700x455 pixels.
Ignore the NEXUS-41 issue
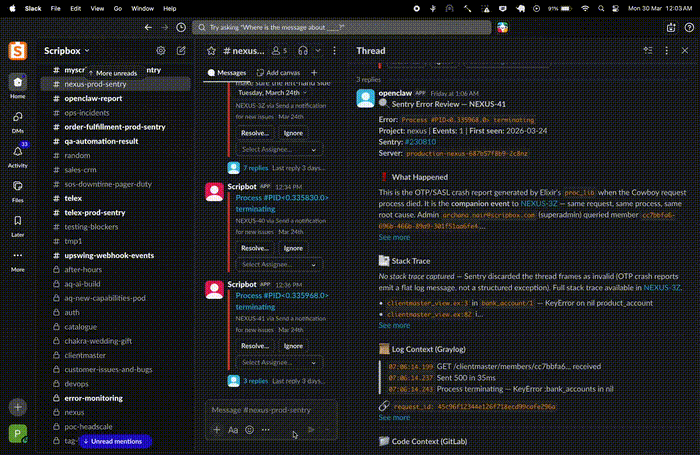(293, 346)
